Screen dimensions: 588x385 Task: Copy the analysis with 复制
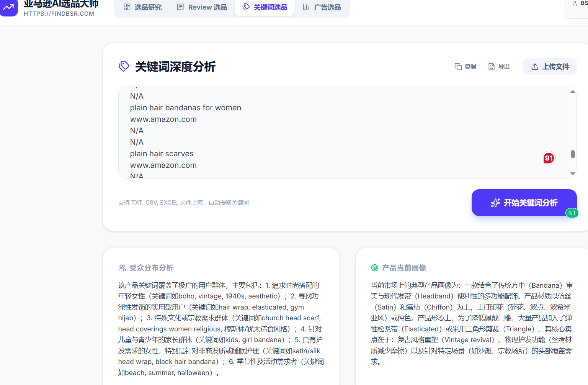(x=465, y=67)
